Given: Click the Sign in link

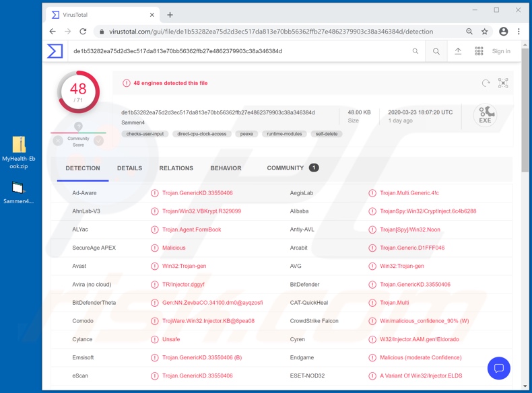Looking at the screenshot, I should (x=501, y=51).
